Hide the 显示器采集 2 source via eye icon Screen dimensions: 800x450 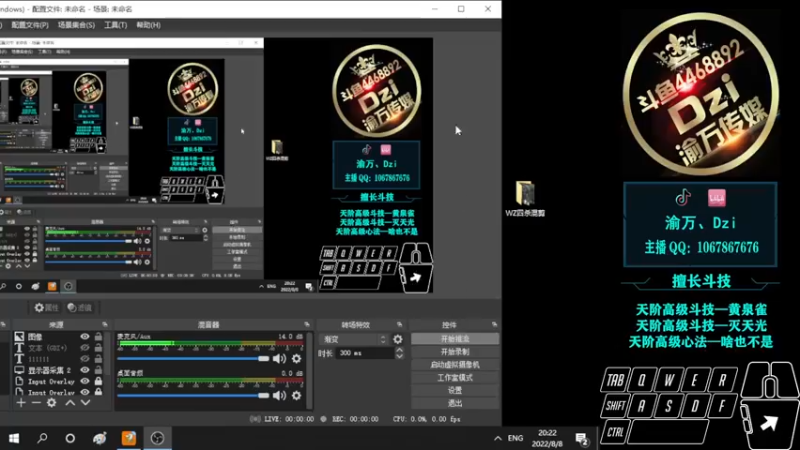[x=85, y=370]
